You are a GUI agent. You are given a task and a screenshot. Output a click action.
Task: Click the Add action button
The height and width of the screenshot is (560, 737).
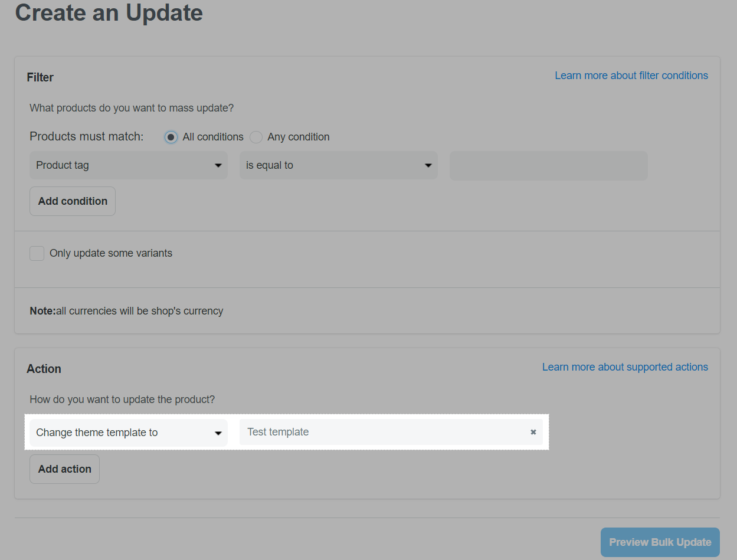65,469
